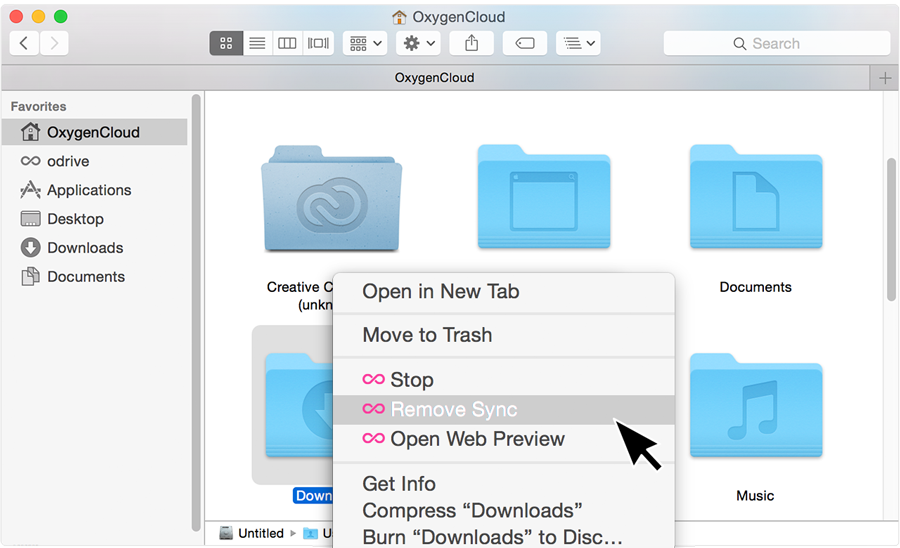Switch to column view

pos(287,43)
